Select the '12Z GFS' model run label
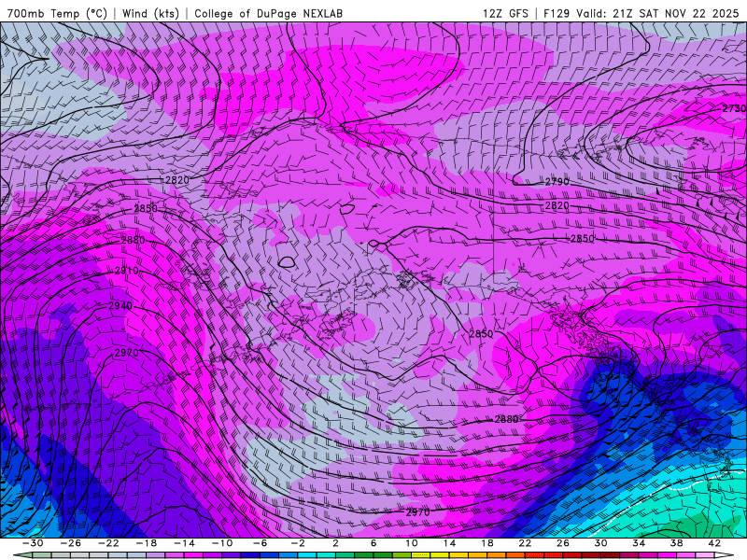The height and width of the screenshot is (560, 747). pyautogui.click(x=505, y=13)
